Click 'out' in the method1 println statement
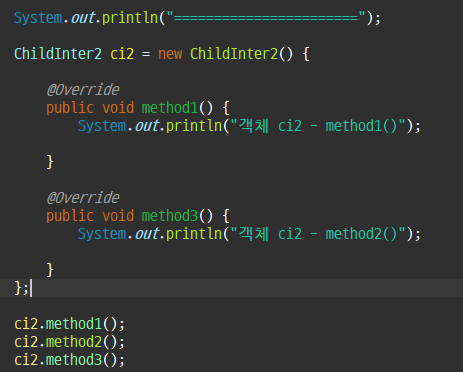This screenshot has height=372, width=463. click(x=147, y=126)
